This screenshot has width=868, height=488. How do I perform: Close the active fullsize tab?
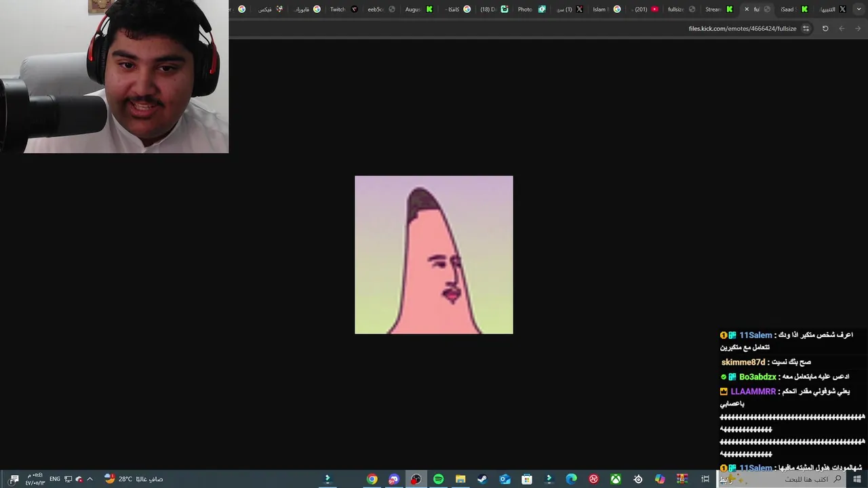(747, 9)
